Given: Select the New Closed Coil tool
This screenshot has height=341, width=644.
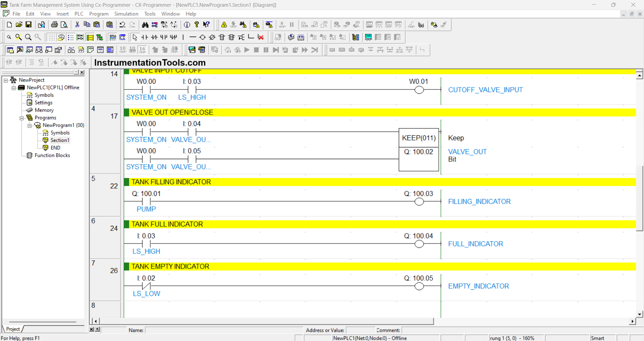Looking at the screenshot, I should (212, 37).
